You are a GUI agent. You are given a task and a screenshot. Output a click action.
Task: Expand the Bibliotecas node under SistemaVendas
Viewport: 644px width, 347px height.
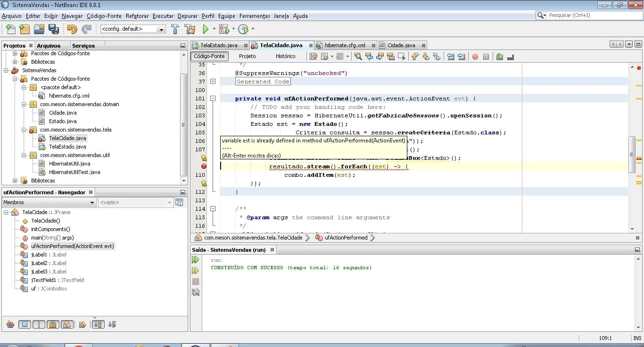tap(15, 181)
